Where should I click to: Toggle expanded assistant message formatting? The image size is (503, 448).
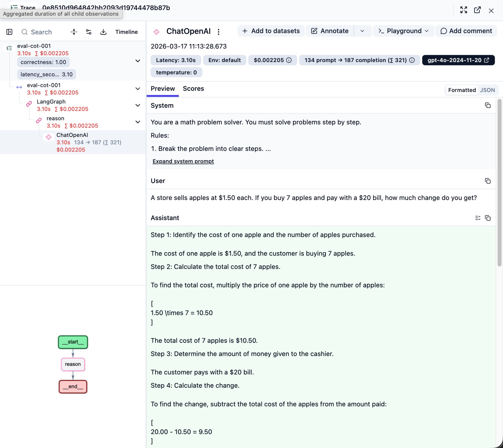pyautogui.click(x=478, y=218)
